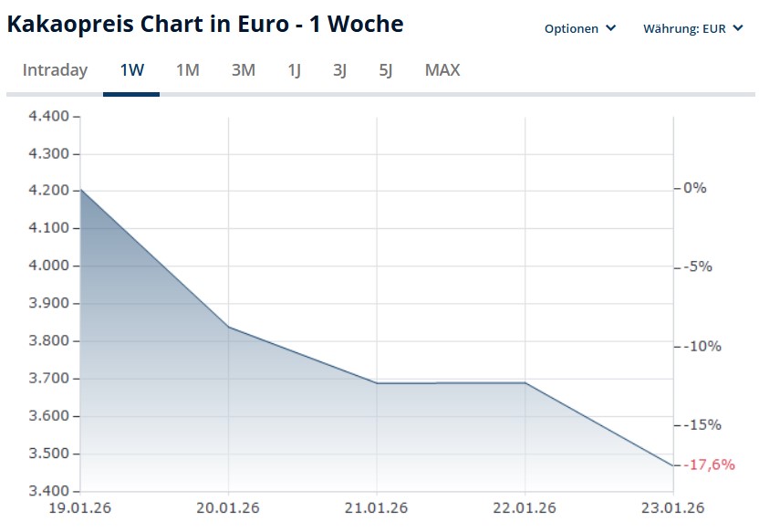Click the chart line point at 21.01.26
Screen dimensions: 759x532
coord(377,383)
